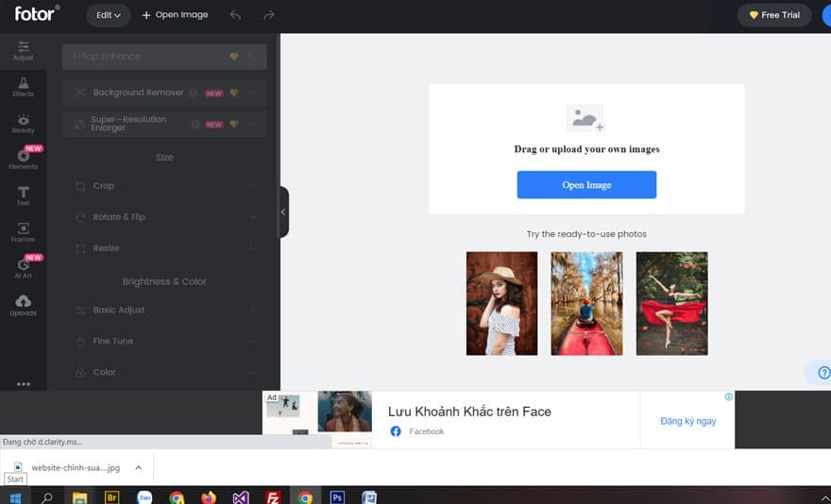Apply 1-Tap Enhance
This screenshot has width=831, height=504.
click(x=164, y=57)
